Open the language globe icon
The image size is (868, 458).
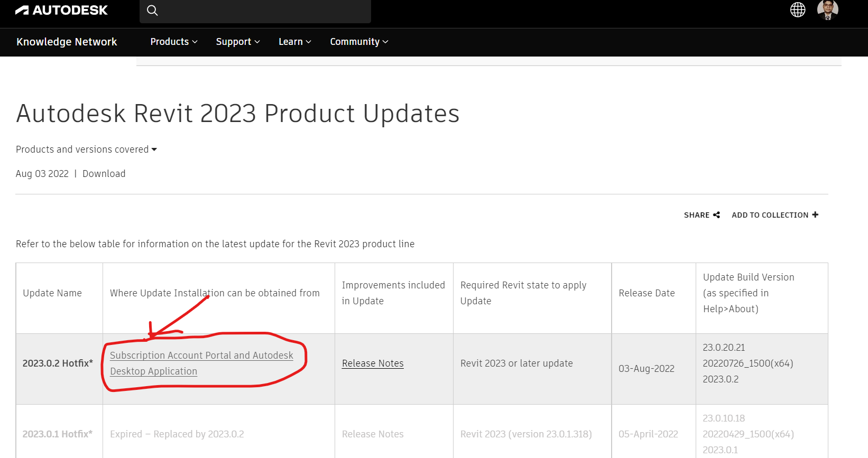tap(798, 10)
